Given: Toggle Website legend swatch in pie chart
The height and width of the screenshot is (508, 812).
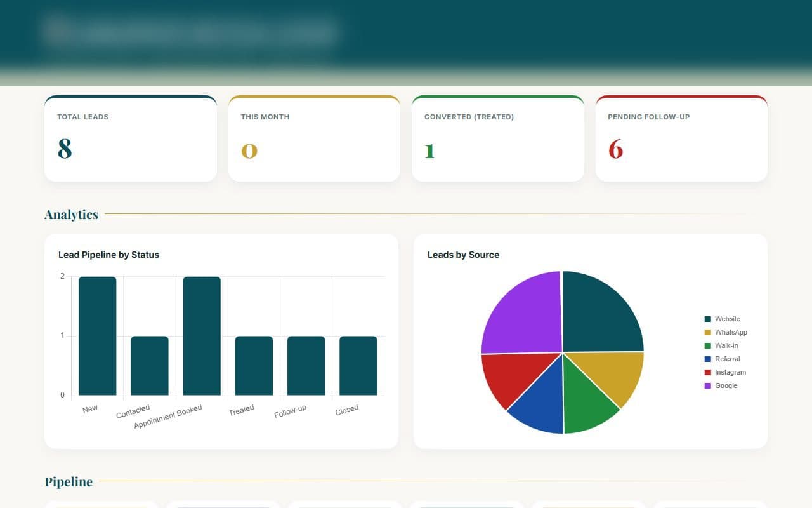Looking at the screenshot, I should click(708, 319).
